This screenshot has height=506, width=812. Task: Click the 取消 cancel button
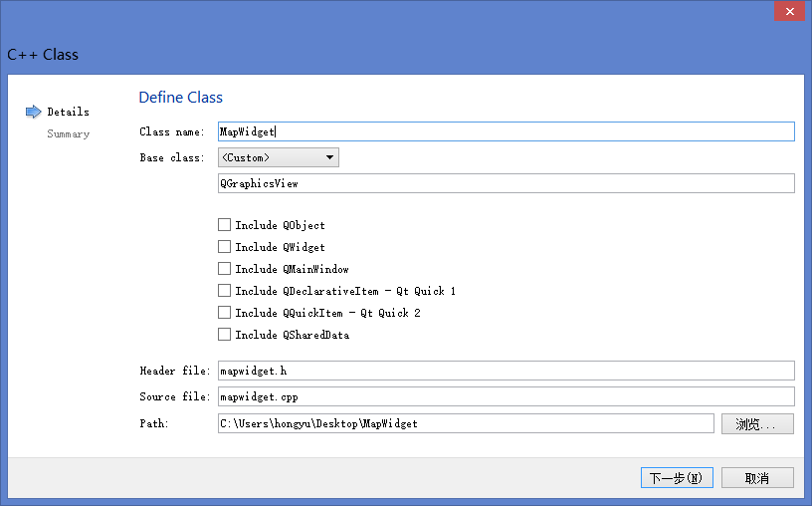[757, 478]
